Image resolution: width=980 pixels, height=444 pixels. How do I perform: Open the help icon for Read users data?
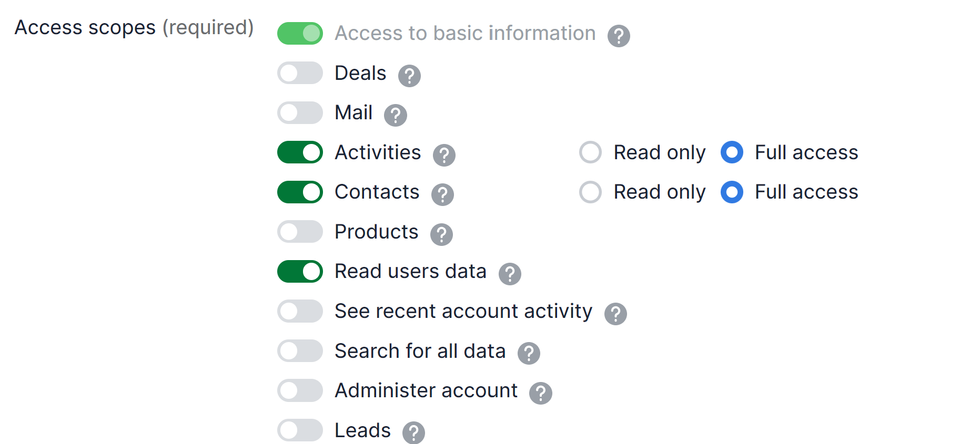coord(510,274)
